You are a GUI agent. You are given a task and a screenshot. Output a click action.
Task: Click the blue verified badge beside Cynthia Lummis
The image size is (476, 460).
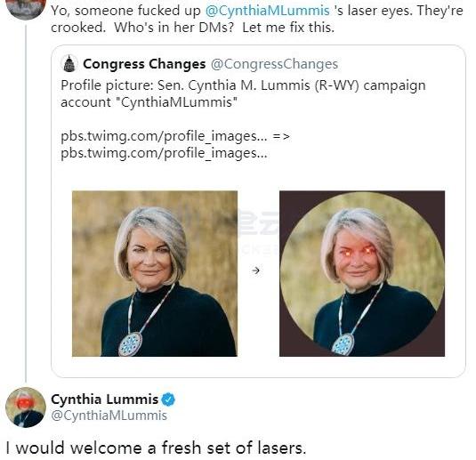[x=168, y=399]
